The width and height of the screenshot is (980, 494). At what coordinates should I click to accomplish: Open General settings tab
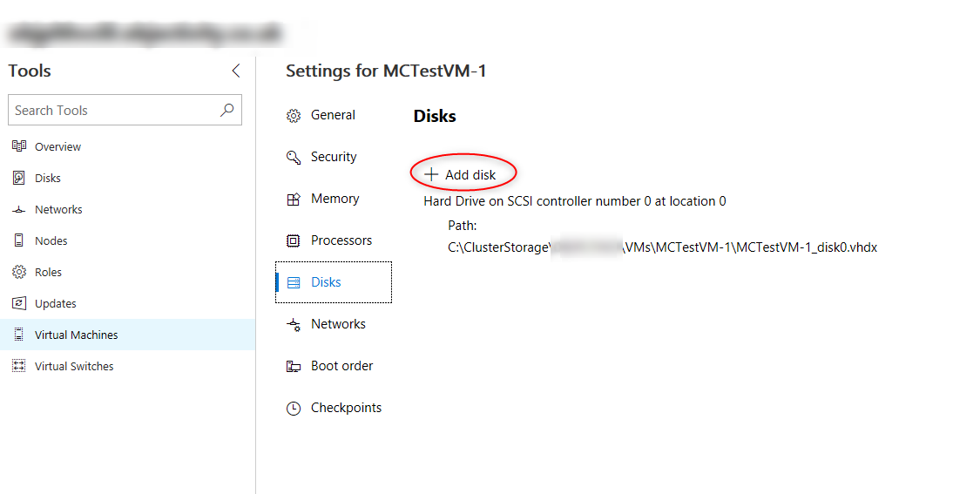click(334, 115)
